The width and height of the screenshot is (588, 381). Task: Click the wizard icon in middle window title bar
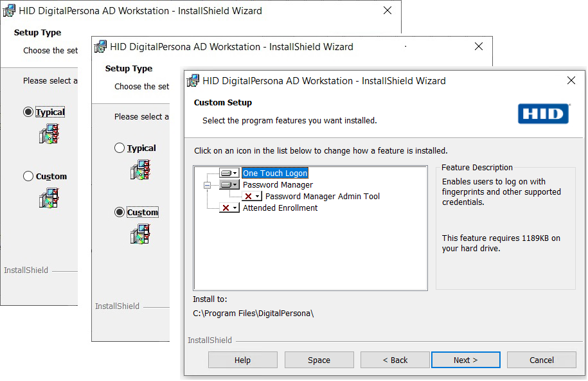[x=100, y=46]
